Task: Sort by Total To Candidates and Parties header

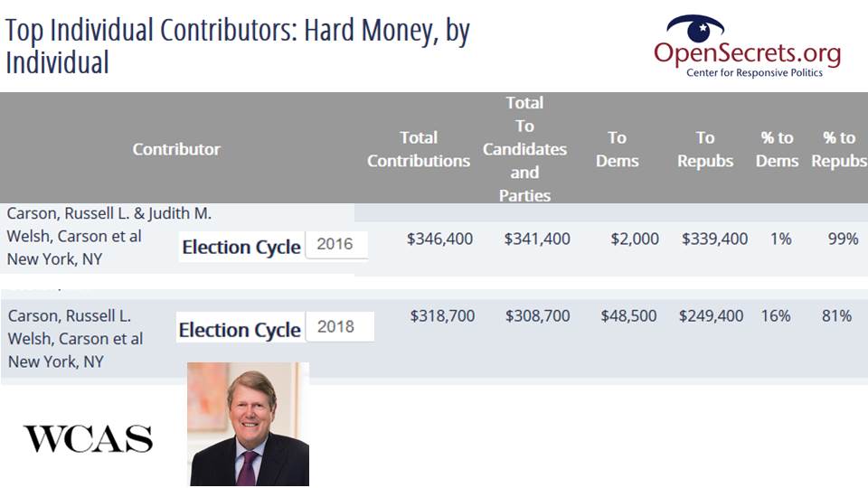Action: (x=524, y=149)
